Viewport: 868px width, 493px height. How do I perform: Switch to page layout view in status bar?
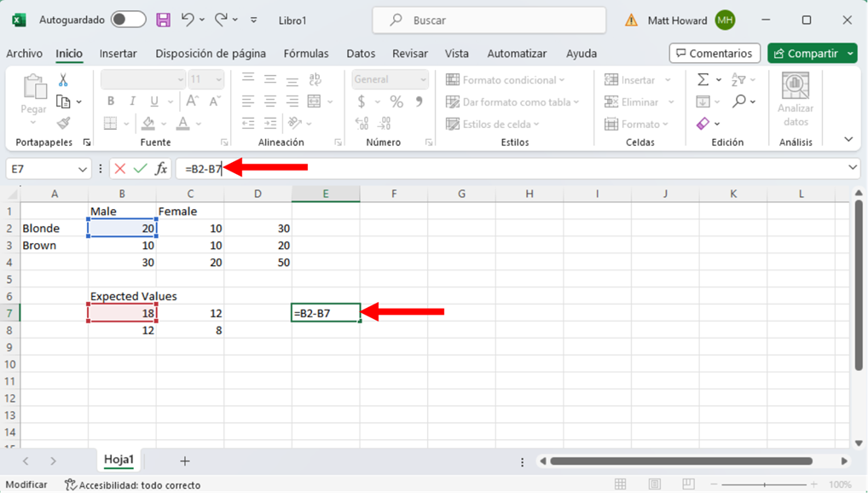(654, 484)
